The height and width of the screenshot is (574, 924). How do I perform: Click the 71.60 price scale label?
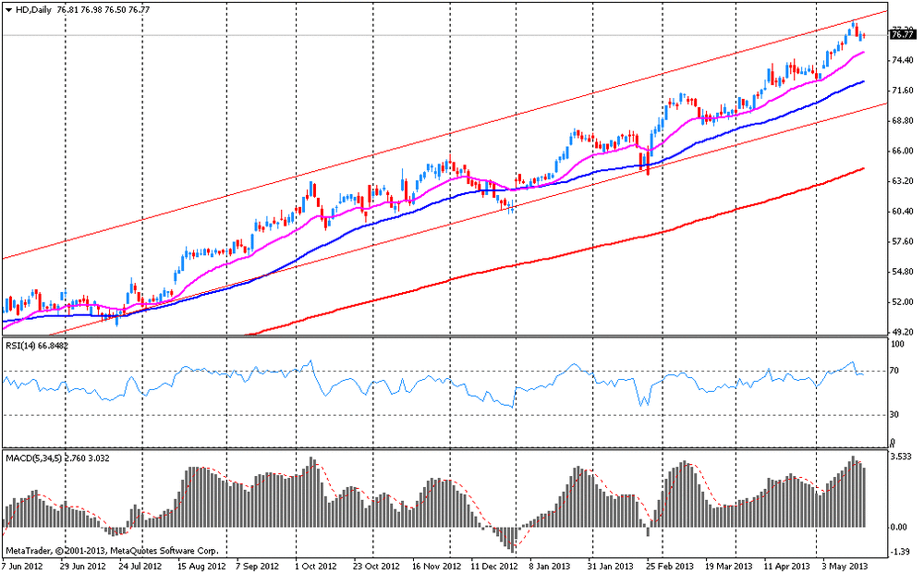tap(903, 91)
